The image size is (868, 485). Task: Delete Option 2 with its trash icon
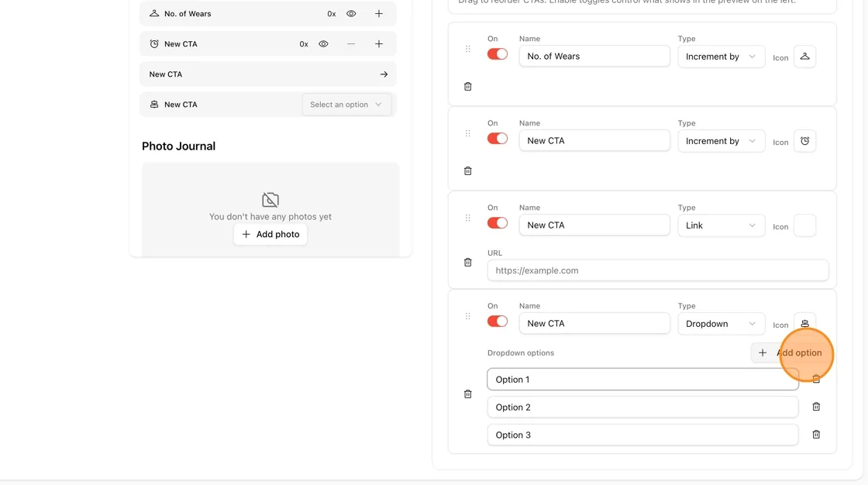click(816, 407)
